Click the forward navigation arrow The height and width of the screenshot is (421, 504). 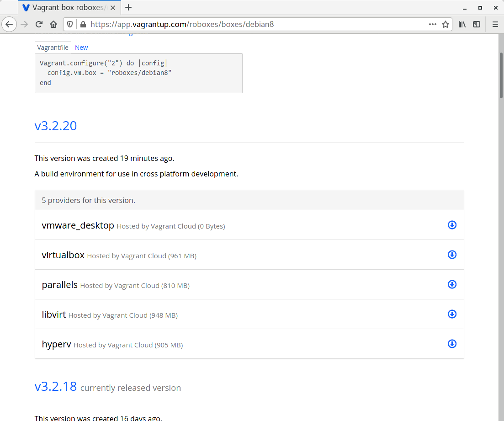(24, 24)
